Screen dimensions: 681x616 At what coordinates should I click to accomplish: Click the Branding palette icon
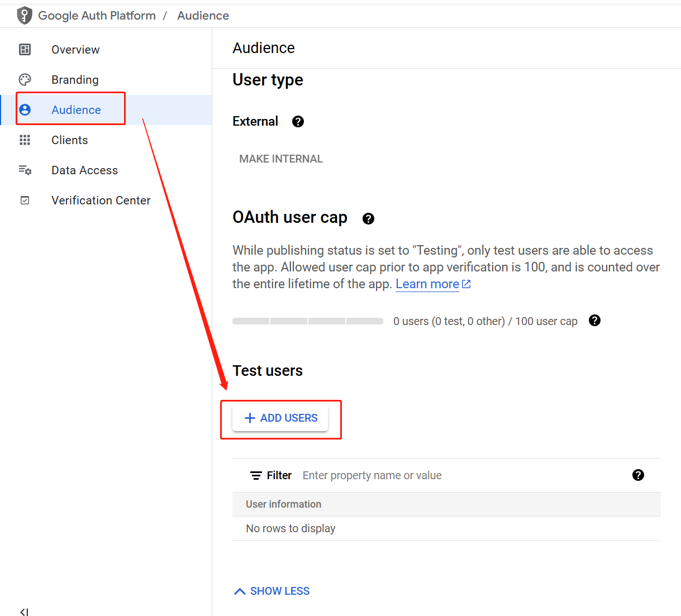click(25, 79)
